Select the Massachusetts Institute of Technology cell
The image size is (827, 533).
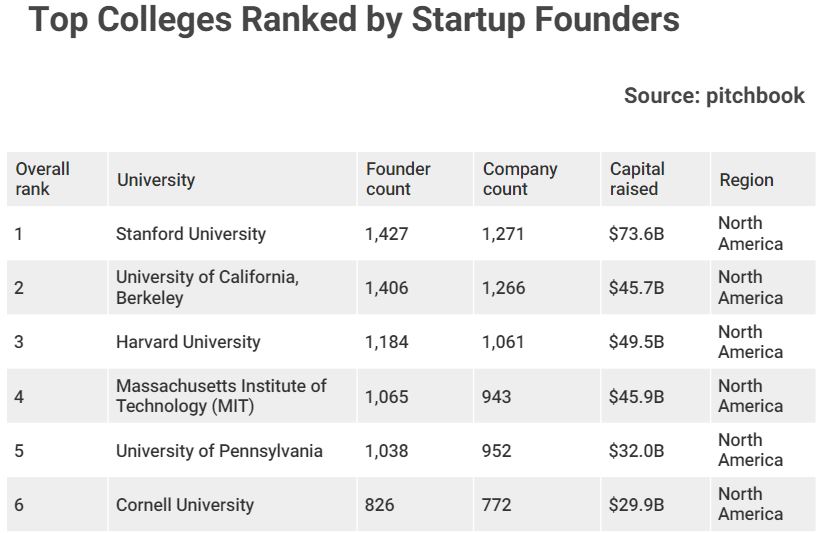221,396
